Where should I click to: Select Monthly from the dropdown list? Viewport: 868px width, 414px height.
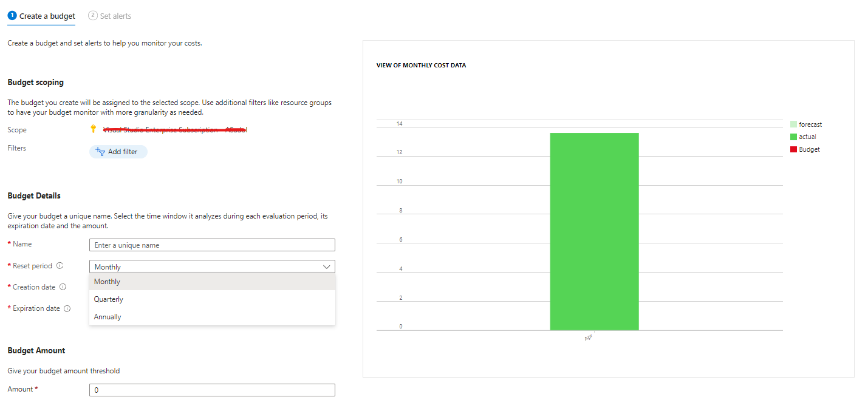point(212,282)
